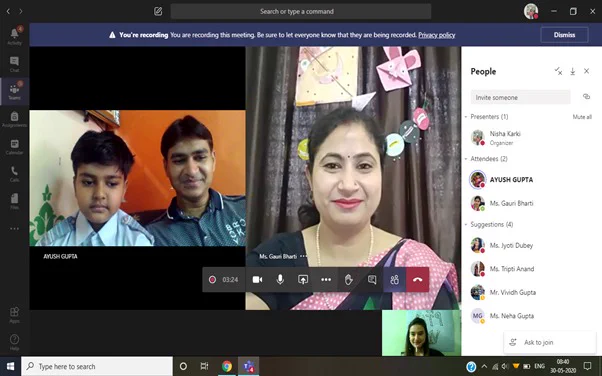
Task: Open Task View on the taskbar
Action: click(x=204, y=366)
